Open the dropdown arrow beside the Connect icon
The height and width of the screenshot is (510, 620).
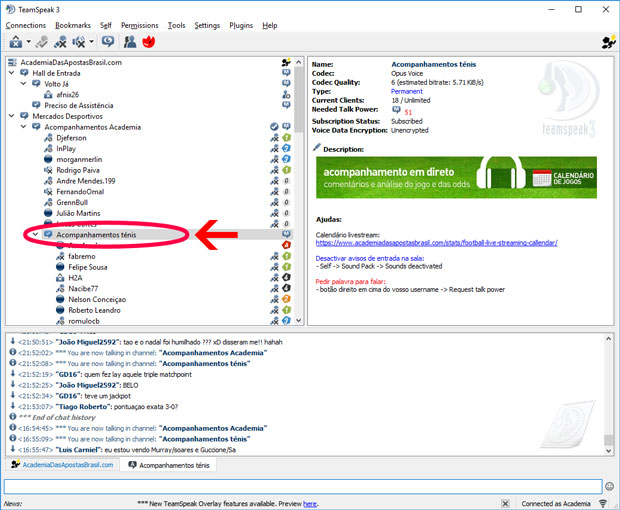[28, 42]
